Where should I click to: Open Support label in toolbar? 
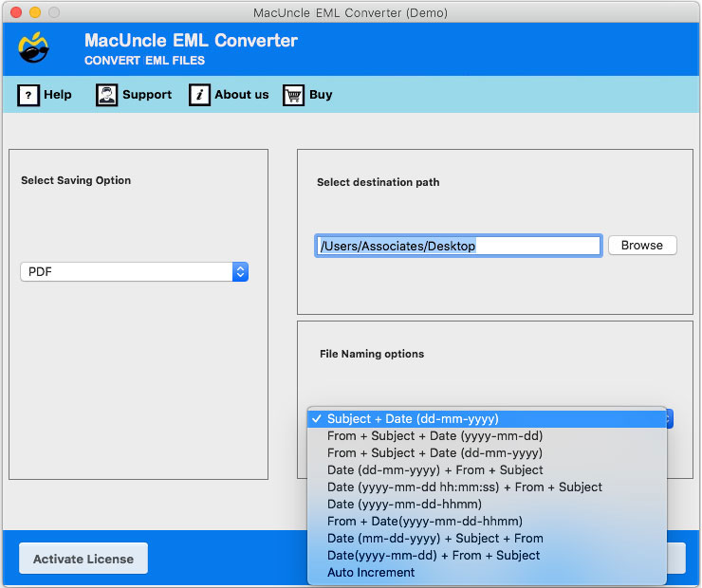pyautogui.click(x=147, y=95)
